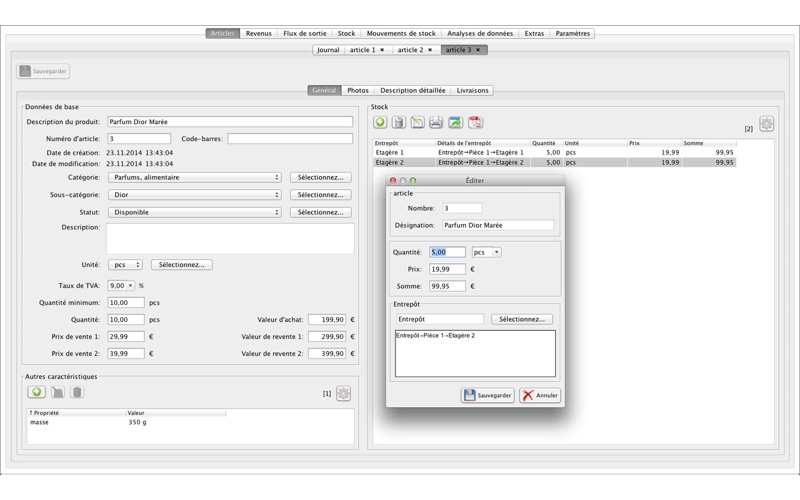
Task: Click Sélectionnez button next to Statut
Action: click(320, 212)
